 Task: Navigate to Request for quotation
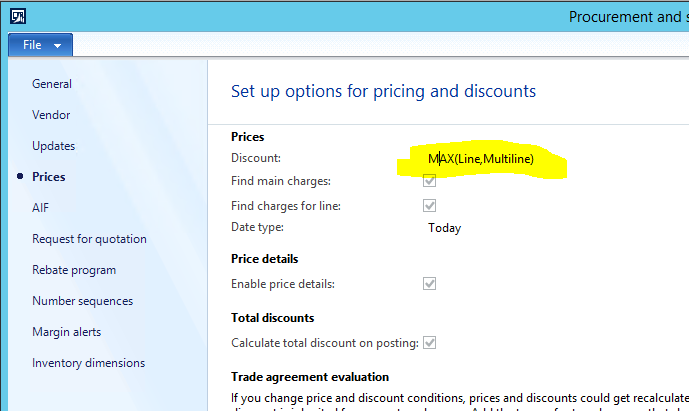point(89,239)
